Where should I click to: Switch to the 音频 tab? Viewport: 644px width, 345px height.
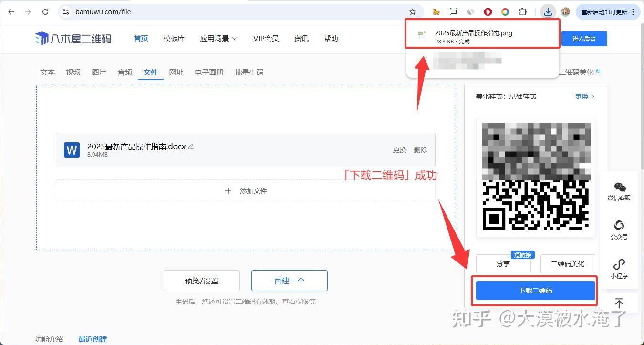click(x=125, y=72)
